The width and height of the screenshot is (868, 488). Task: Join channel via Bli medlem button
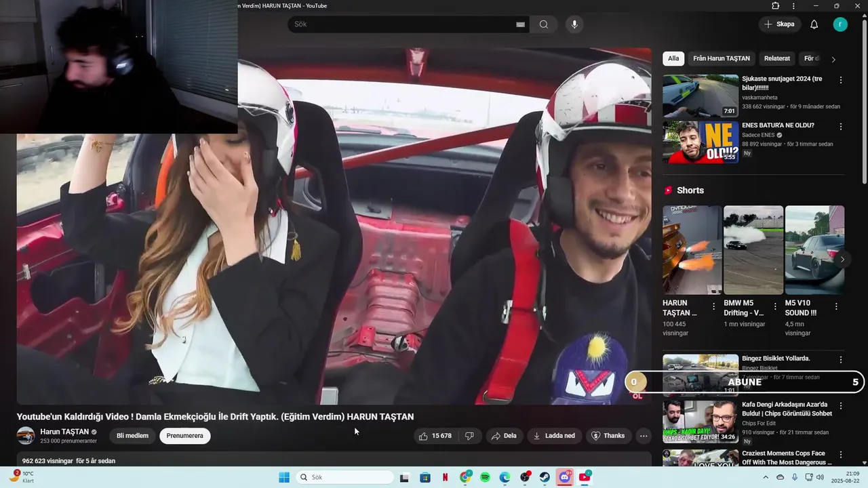click(132, 436)
